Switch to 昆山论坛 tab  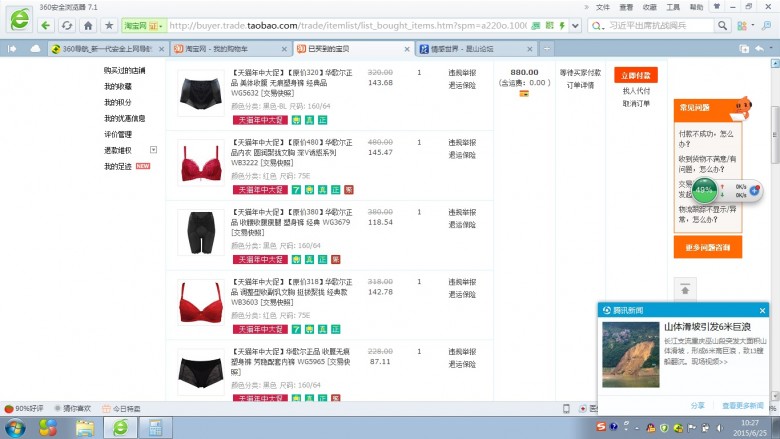[x=472, y=49]
